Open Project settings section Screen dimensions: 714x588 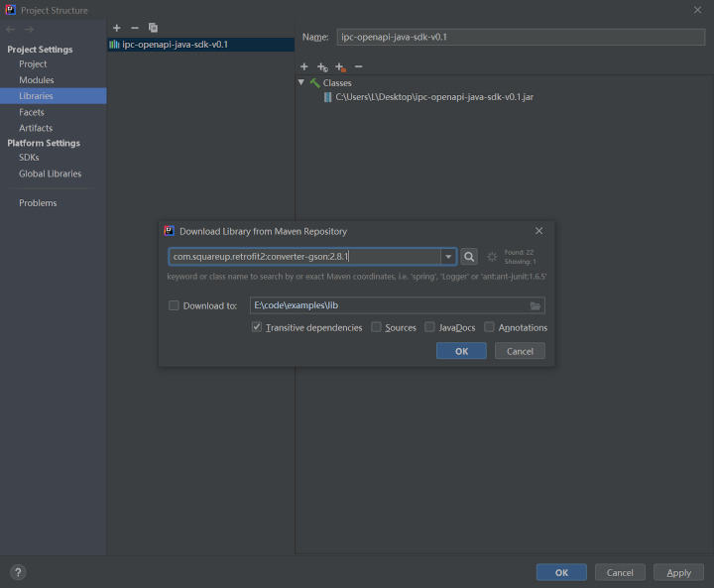tap(33, 64)
